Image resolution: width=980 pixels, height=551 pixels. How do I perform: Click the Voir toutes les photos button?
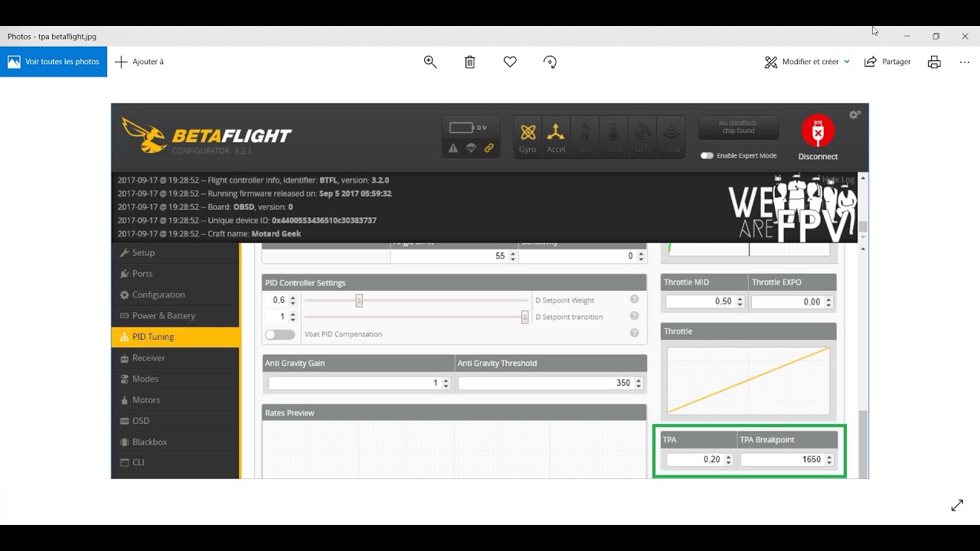pyautogui.click(x=54, y=62)
